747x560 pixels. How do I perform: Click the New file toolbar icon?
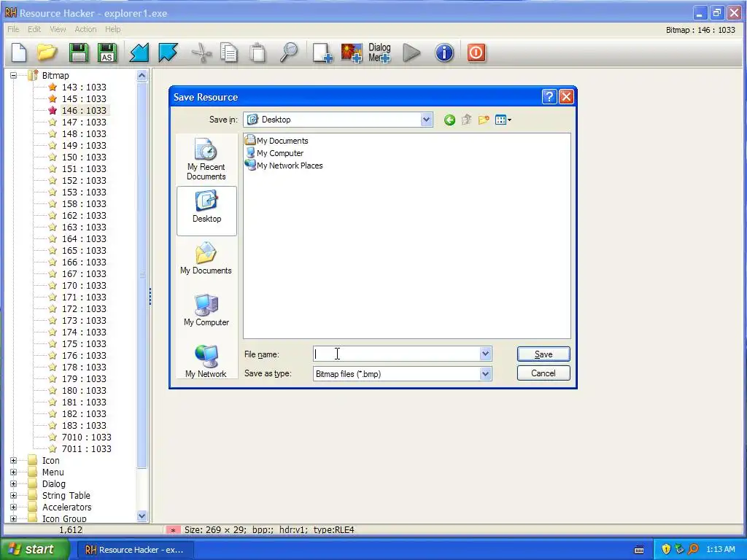pos(19,52)
